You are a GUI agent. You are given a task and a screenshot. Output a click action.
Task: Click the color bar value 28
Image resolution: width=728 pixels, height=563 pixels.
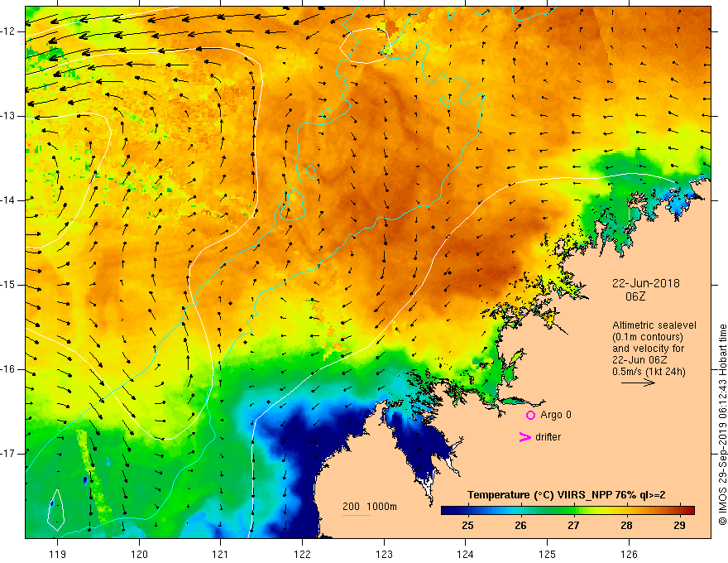[626, 526]
